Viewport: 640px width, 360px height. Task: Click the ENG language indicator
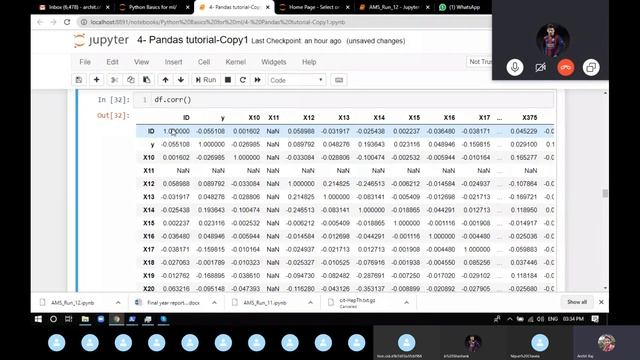point(553,319)
